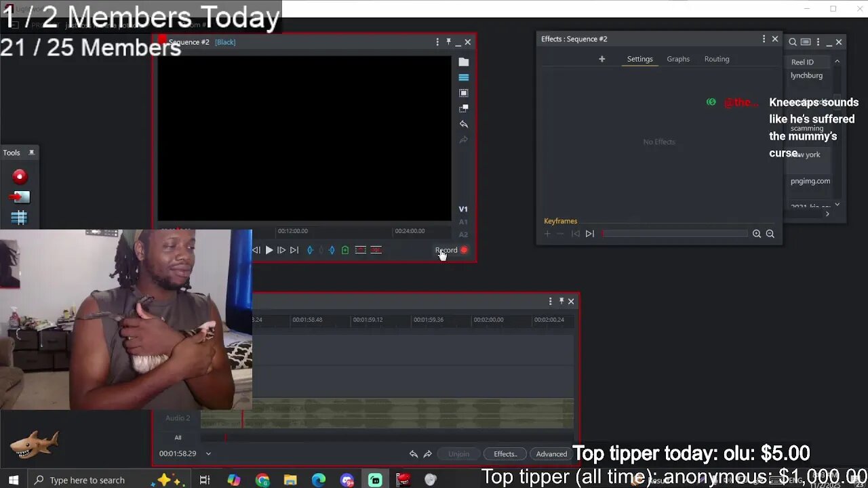Close the Effects : Sequence #2 panel

tap(775, 39)
